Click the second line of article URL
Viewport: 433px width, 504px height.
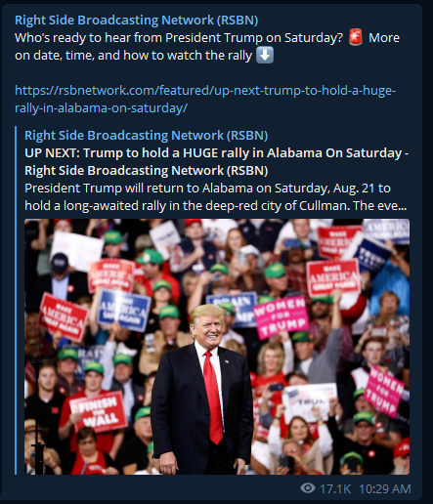click(x=101, y=107)
